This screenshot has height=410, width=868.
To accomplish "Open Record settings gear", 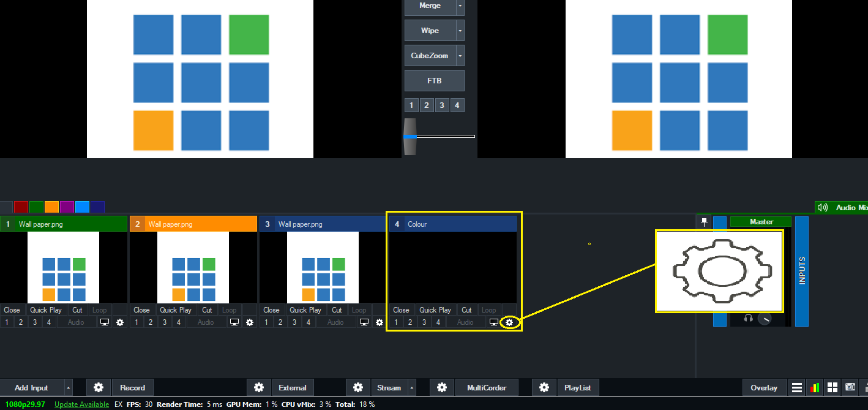I will click(99, 387).
